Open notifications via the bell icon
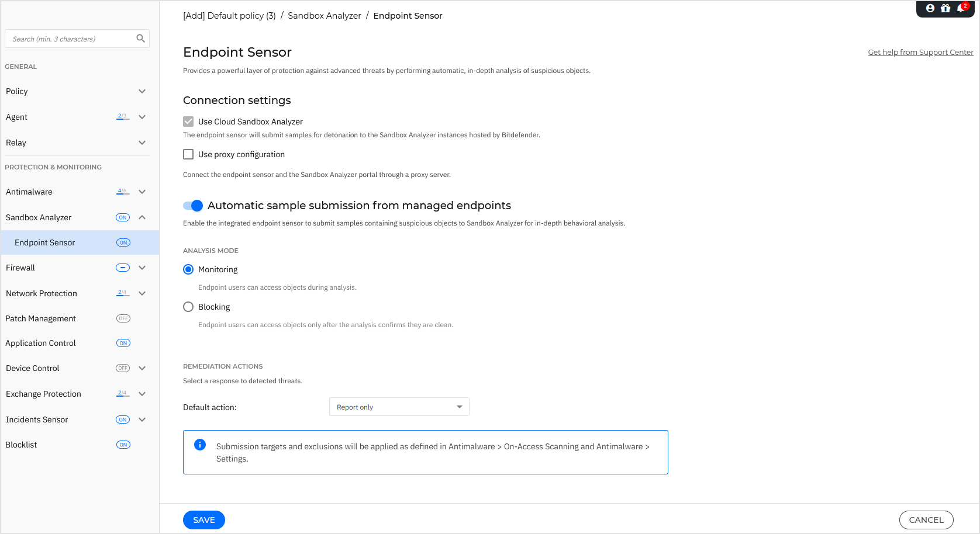The height and width of the screenshot is (534, 980). pyautogui.click(x=961, y=8)
